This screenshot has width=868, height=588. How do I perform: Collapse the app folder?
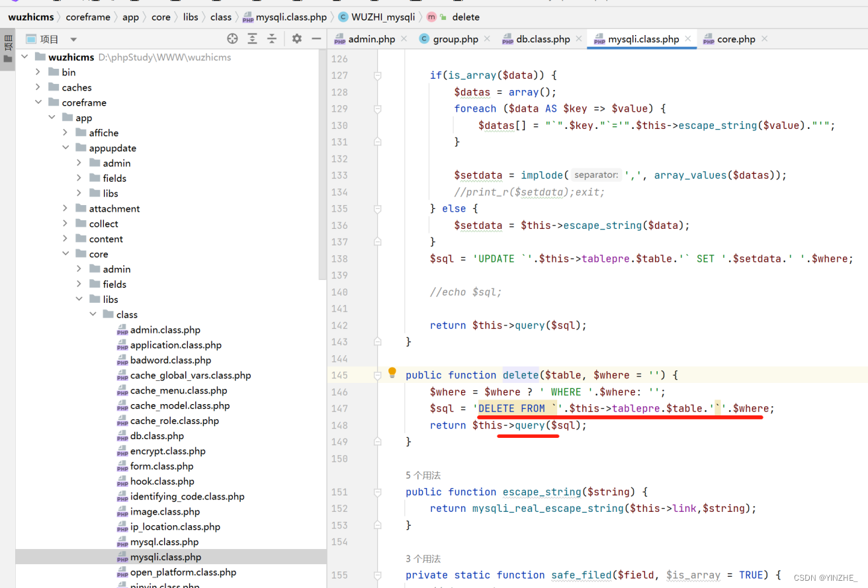click(52, 118)
